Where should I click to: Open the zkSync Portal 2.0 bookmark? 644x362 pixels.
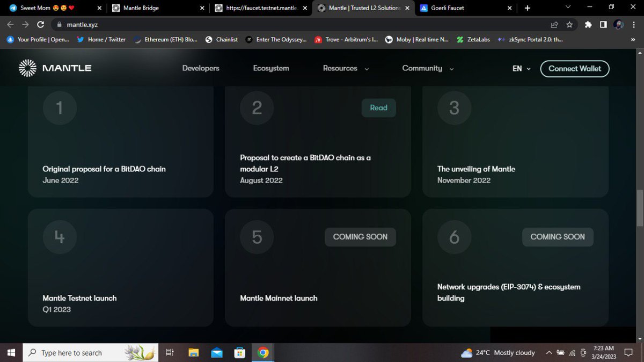pos(530,39)
